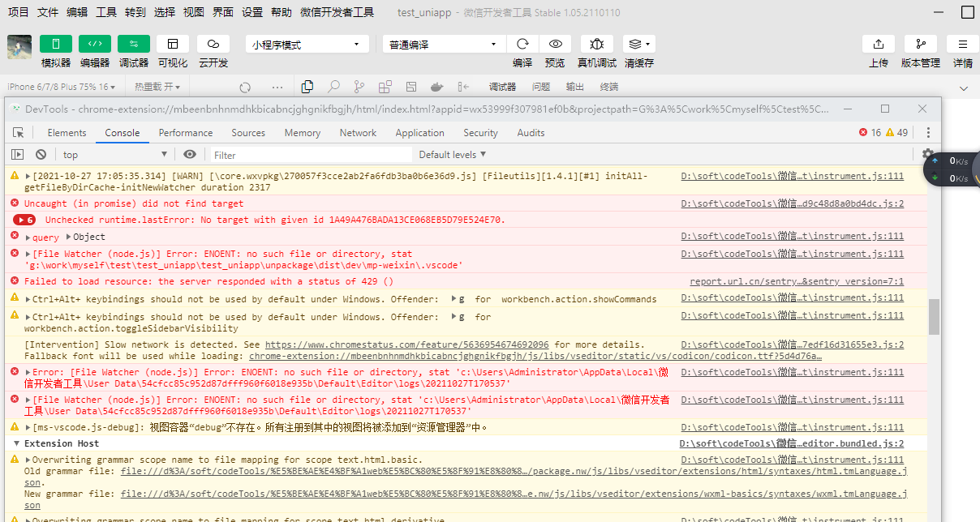Open the source control branch icon
Viewport: 980px width, 522px height.
pos(359,87)
